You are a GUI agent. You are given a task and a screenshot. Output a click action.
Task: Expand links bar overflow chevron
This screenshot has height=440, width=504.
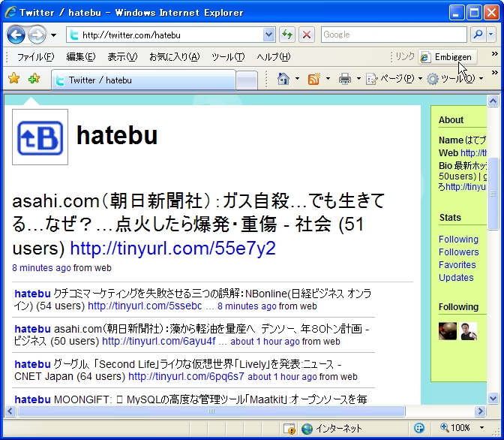pos(495,54)
